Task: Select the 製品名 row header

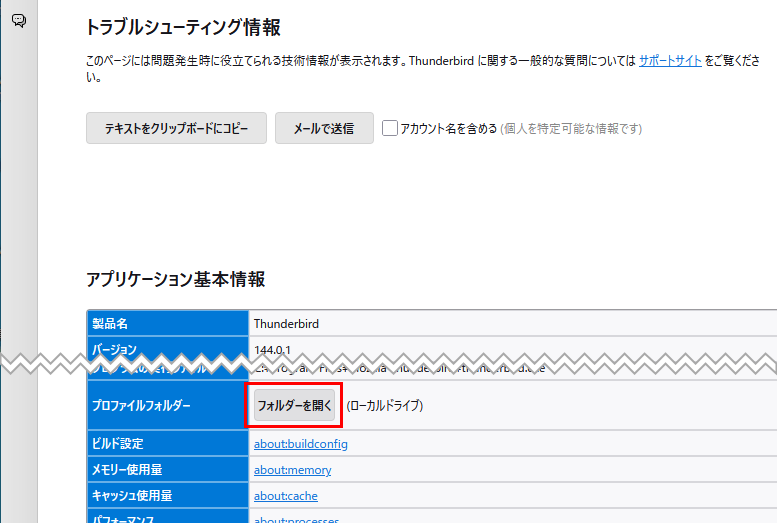Action: tap(110, 323)
